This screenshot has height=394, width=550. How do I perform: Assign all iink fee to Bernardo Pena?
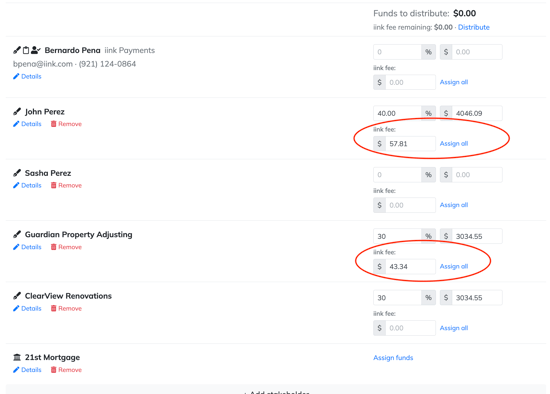[454, 82]
